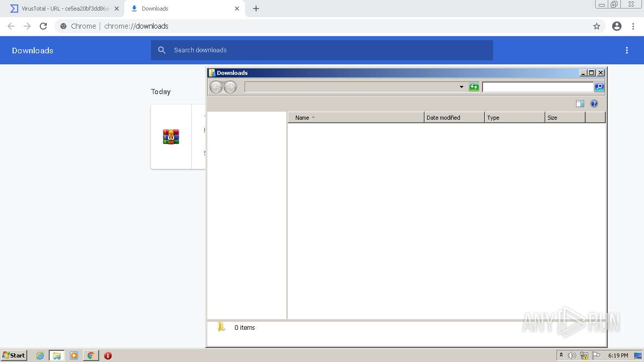Viewport: 644px width, 362px height.
Task: Show hidden tray icons arrow
Action: pyautogui.click(x=561, y=355)
